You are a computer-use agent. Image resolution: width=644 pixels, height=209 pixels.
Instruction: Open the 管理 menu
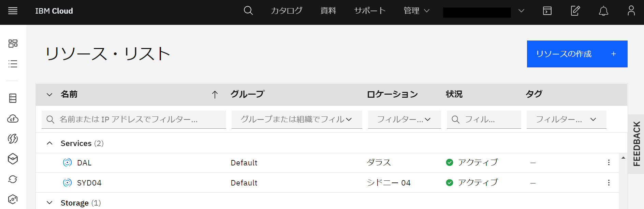click(x=416, y=11)
